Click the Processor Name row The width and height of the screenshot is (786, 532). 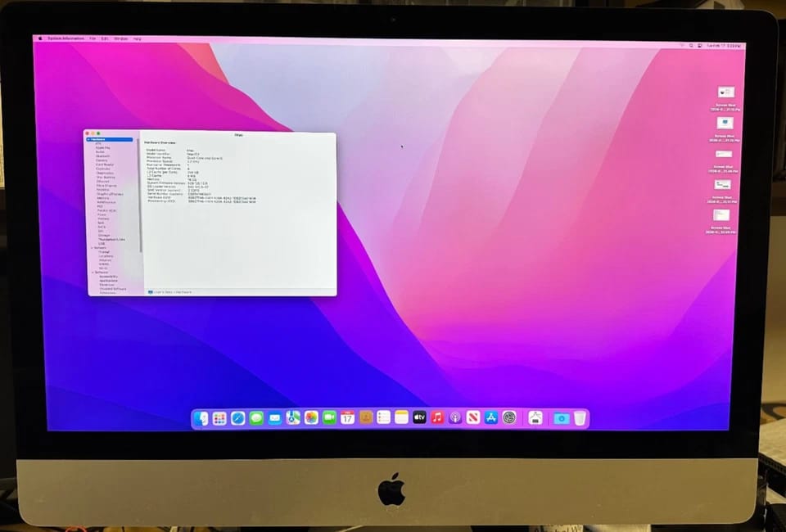(184, 158)
